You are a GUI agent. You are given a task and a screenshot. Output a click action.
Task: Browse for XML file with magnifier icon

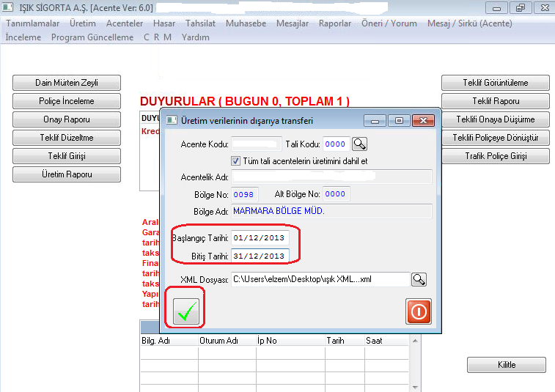[x=418, y=279]
